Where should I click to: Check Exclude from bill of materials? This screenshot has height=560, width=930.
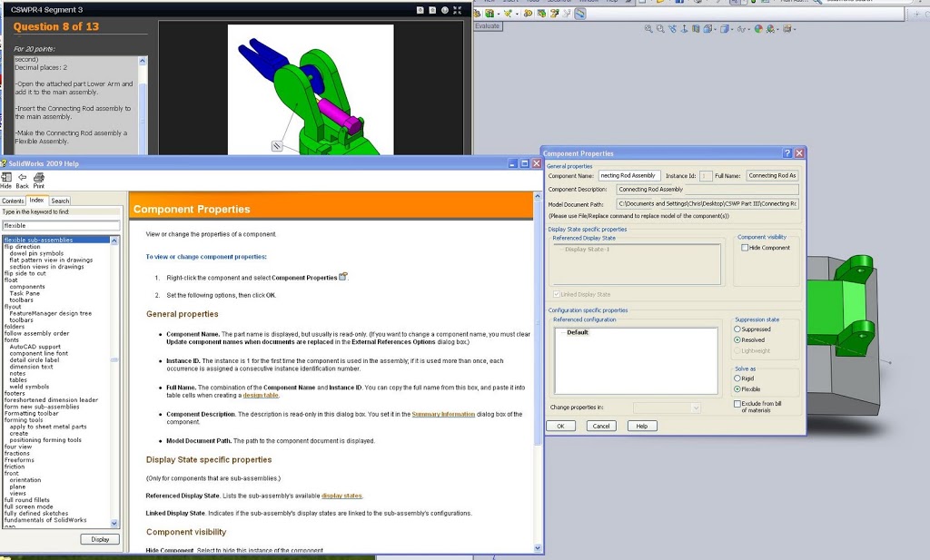pyautogui.click(x=737, y=404)
